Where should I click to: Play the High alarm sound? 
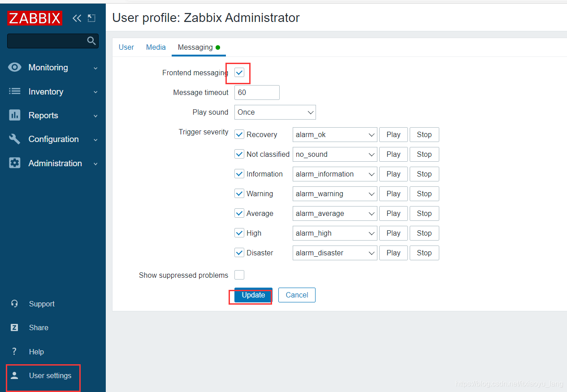click(x=394, y=233)
